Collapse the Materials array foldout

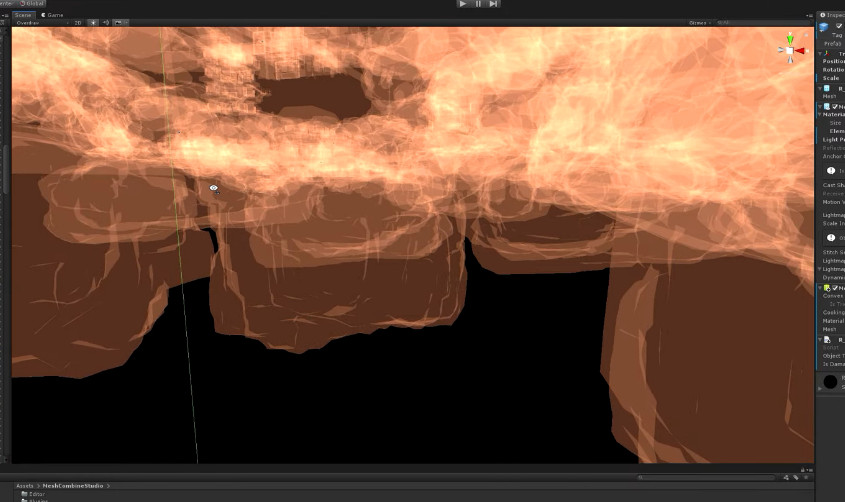pyautogui.click(x=820, y=115)
